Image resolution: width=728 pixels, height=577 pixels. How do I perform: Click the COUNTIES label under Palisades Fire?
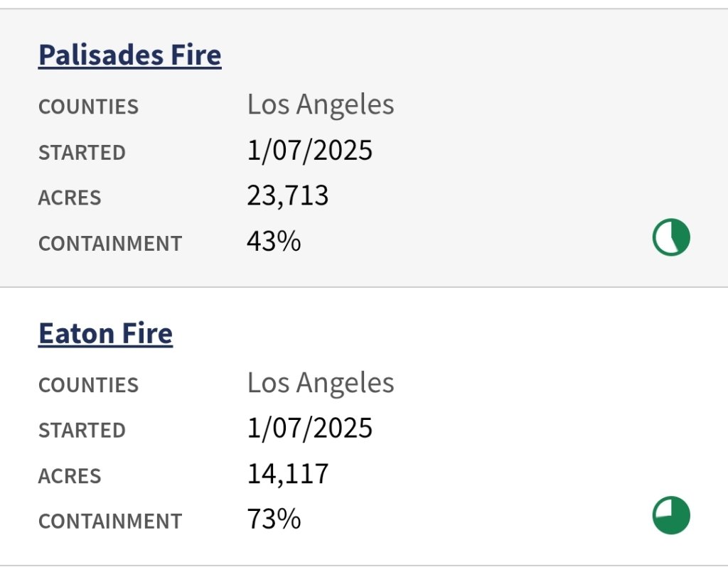tap(88, 107)
